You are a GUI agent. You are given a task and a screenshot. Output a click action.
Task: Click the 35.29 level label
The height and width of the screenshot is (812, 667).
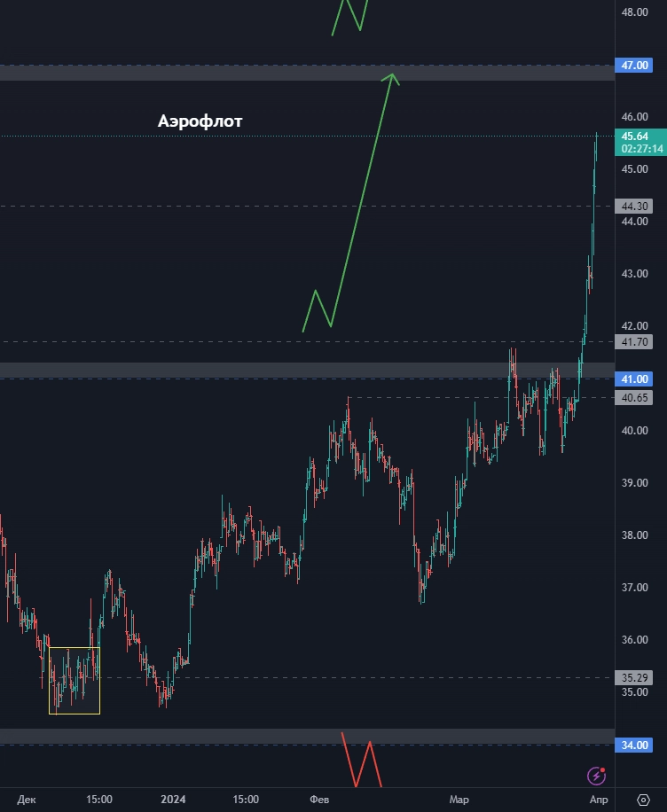coord(636,678)
